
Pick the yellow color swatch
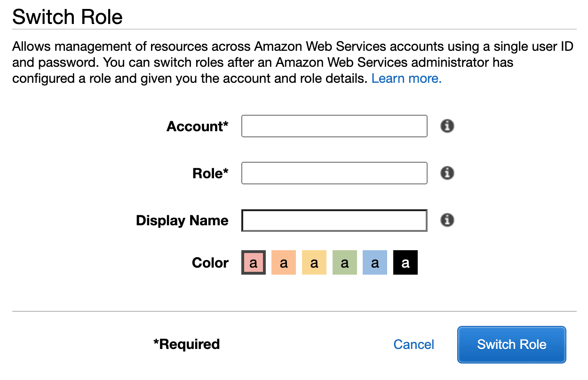(x=314, y=262)
